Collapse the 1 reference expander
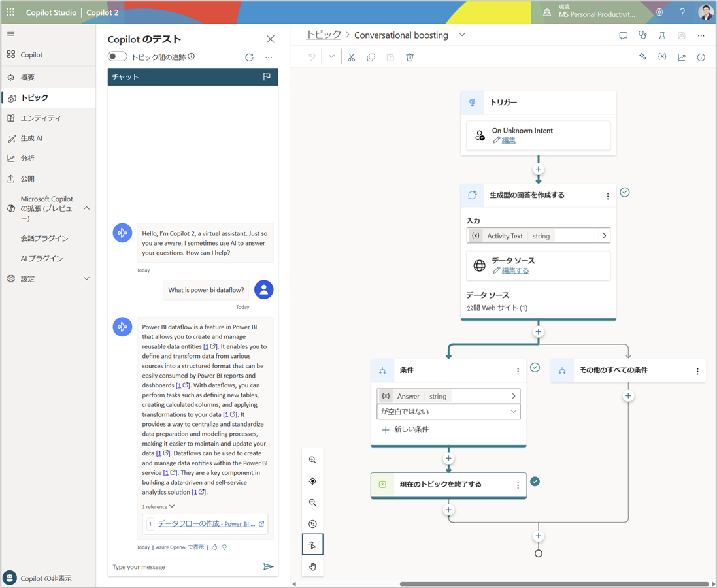 point(158,506)
